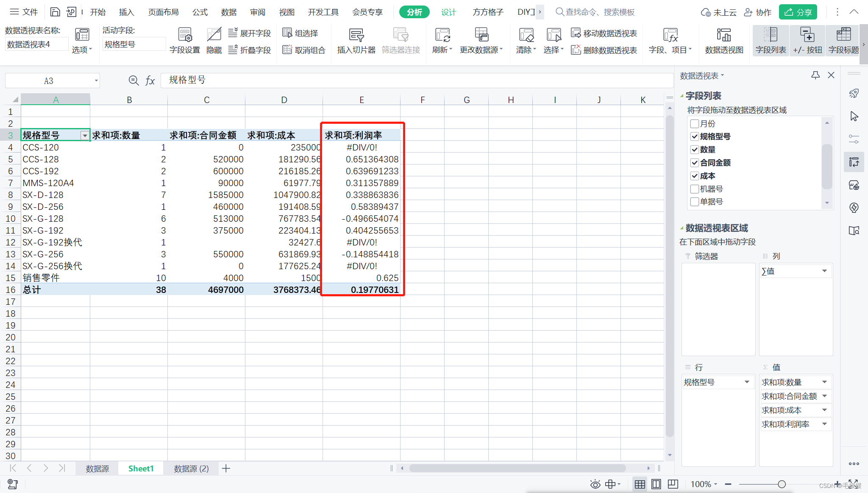This screenshot has height=493, width=868.
Task: Open the 求和项:合同金额 value dropdown
Action: pyautogui.click(x=824, y=396)
